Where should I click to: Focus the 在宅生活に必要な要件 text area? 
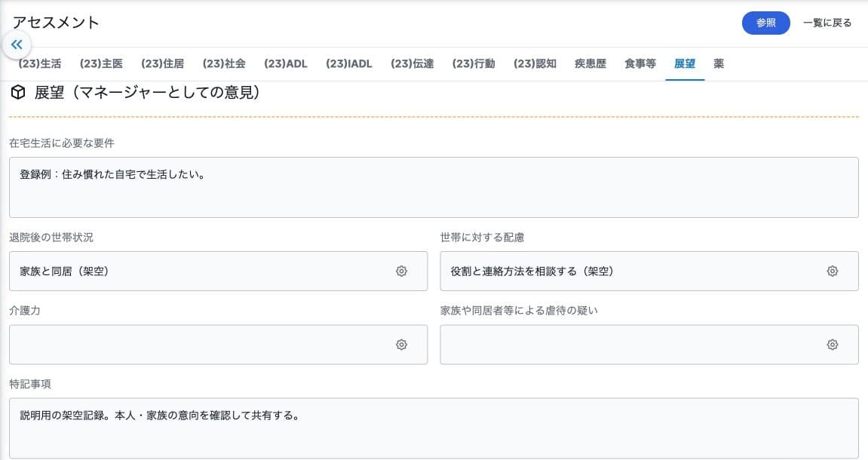pos(434,187)
